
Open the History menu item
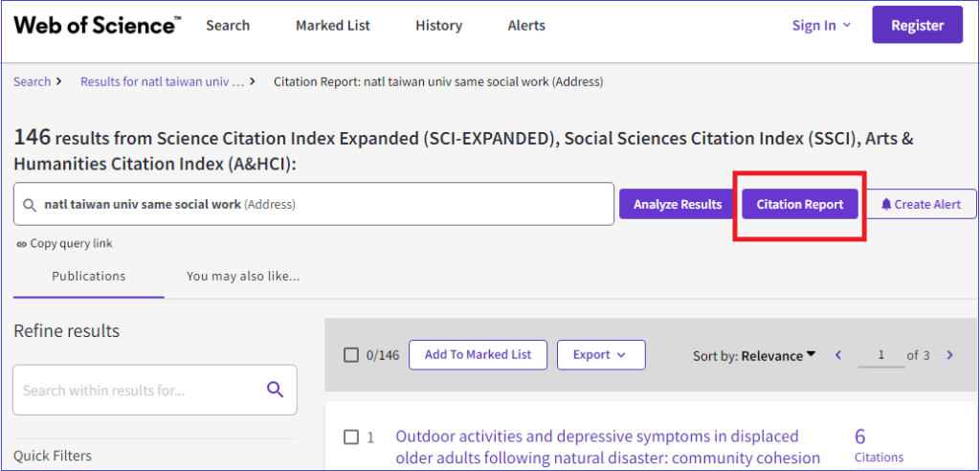coord(438,26)
